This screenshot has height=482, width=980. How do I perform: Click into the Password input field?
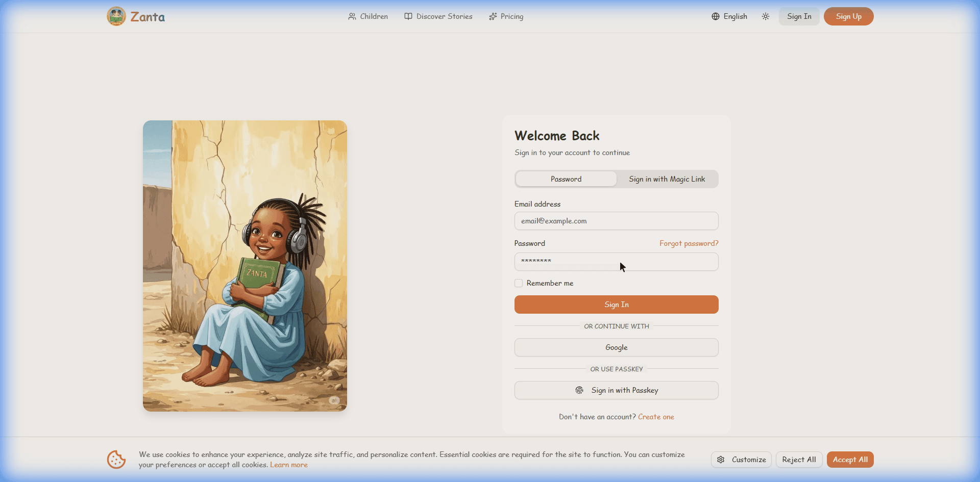tap(616, 262)
